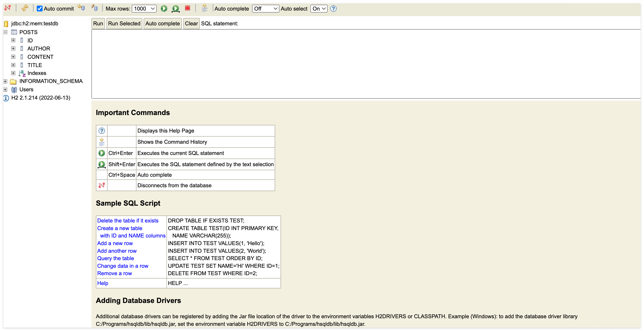Screen dimensions: 644x331
Task: Click the green Run toolbar icon
Action: 164,9
